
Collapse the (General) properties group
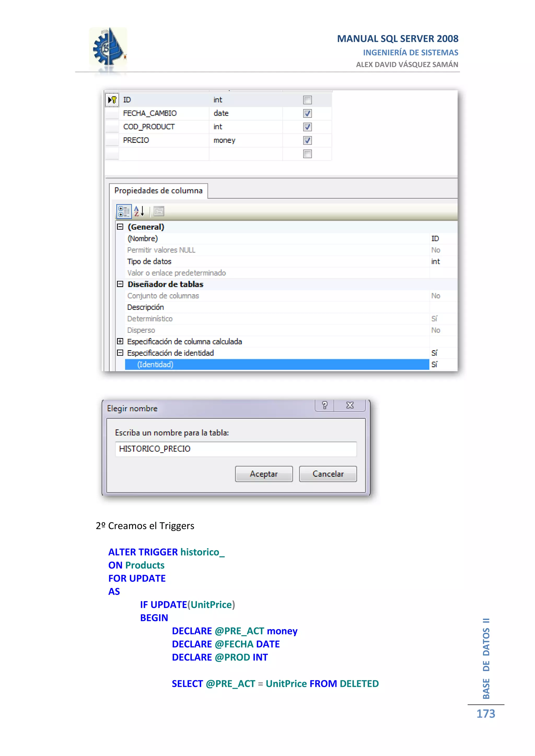tap(120, 227)
